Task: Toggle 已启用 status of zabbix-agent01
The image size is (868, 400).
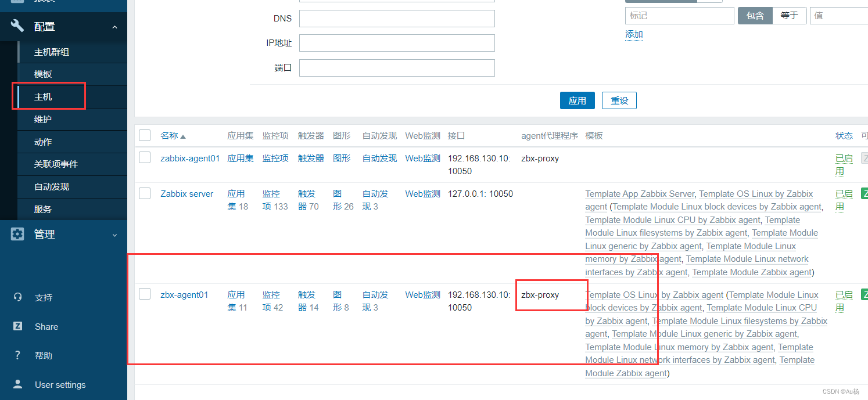Action: click(x=844, y=164)
